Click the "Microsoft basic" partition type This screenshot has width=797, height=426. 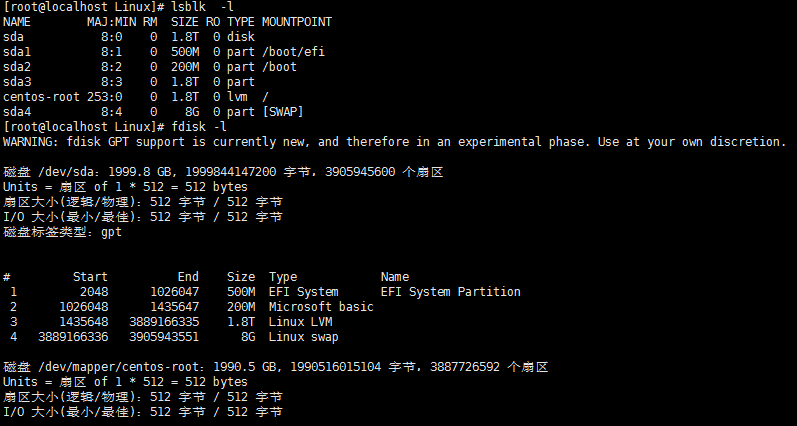point(321,307)
